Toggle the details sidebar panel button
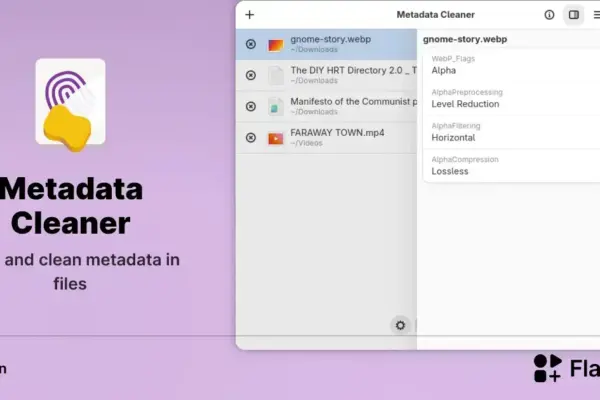 point(574,15)
